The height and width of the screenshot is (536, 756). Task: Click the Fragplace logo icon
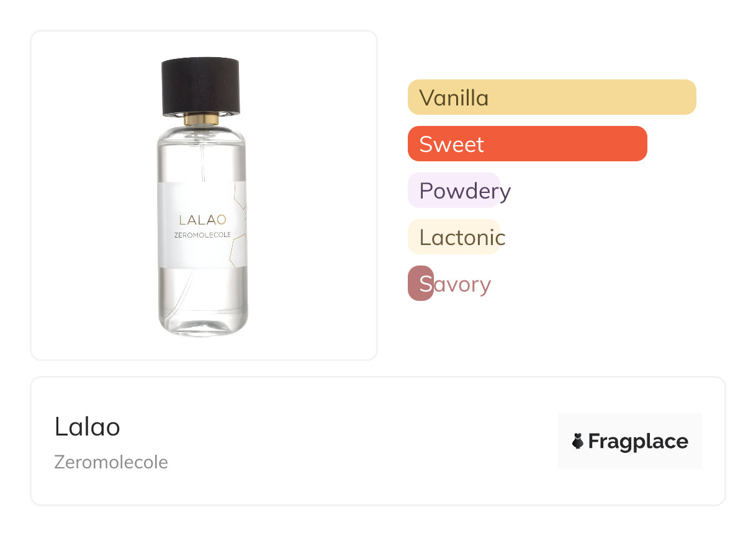pyautogui.click(x=578, y=441)
